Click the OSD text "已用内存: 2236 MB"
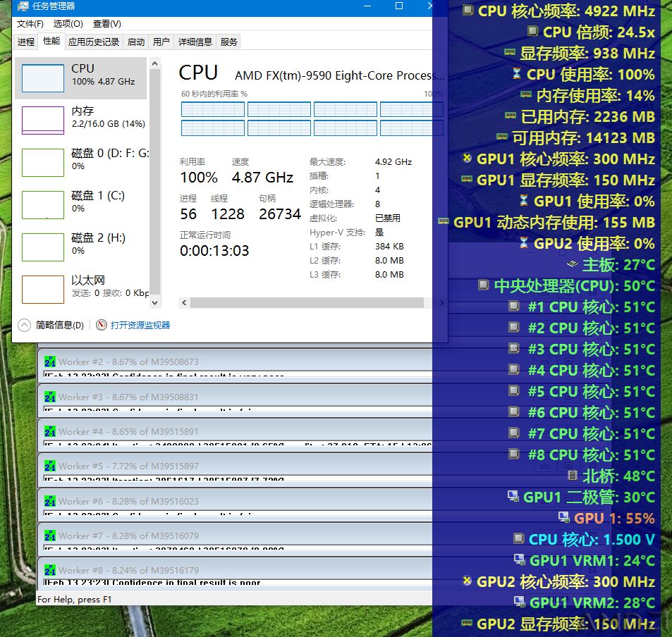The height and width of the screenshot is (637, 672). click(x=588, y=117)
